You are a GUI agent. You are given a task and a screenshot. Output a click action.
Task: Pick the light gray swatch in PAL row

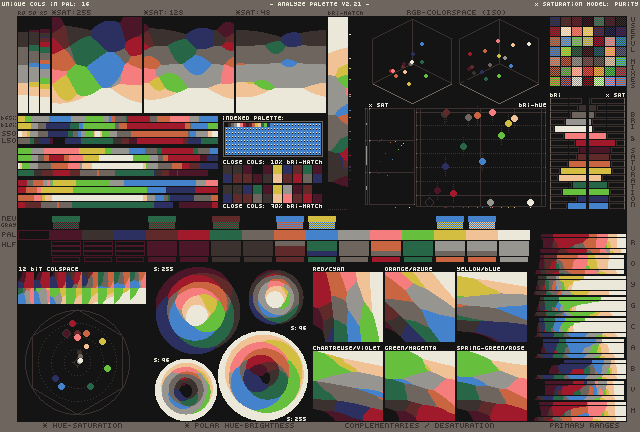[x=354, y=235]
